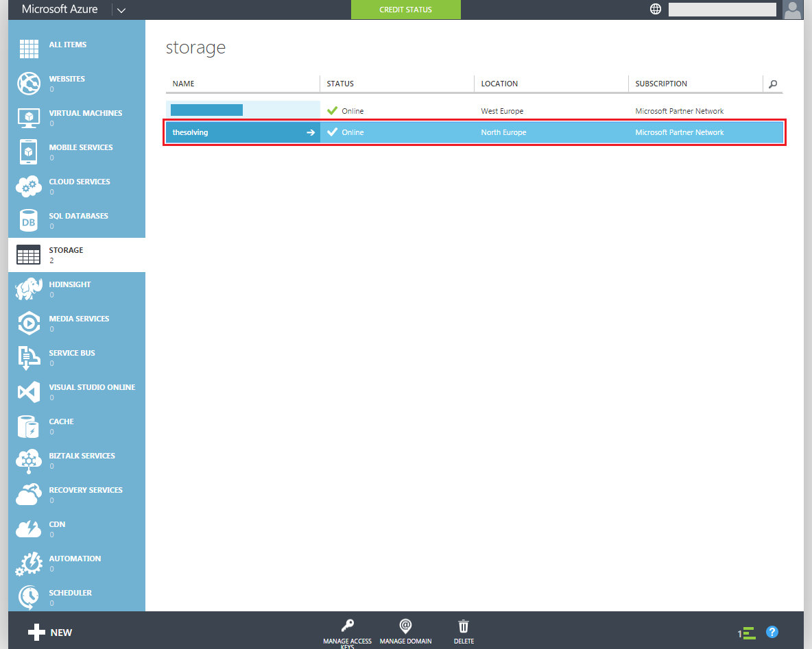Open the Automation gear icon
This screenshot has width=812, height=649.
tap(29, 563)
